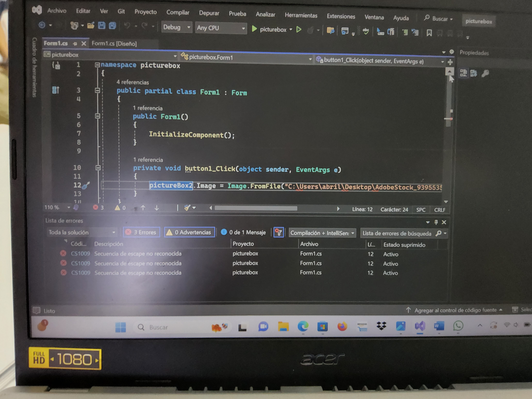Collapse the button1_Click method outline
The height and width of the screenshot is (399, 532).
tap(98, 168)
